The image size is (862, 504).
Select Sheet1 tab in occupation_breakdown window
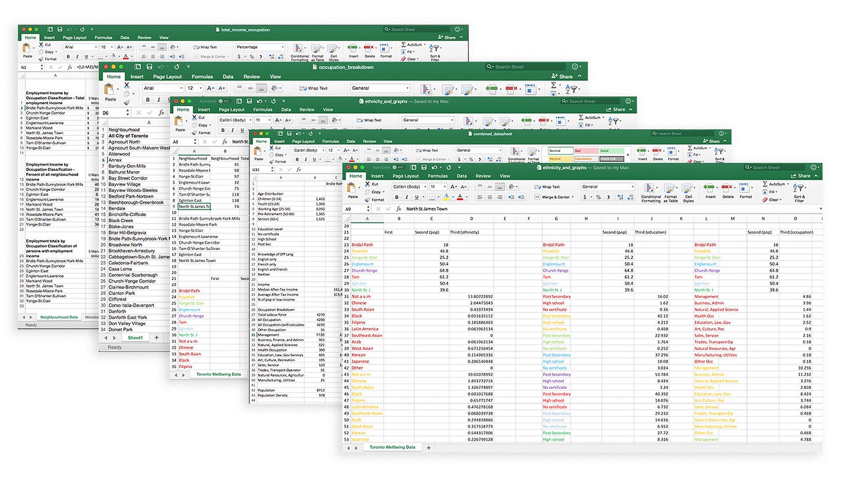[x=135, y=338]
